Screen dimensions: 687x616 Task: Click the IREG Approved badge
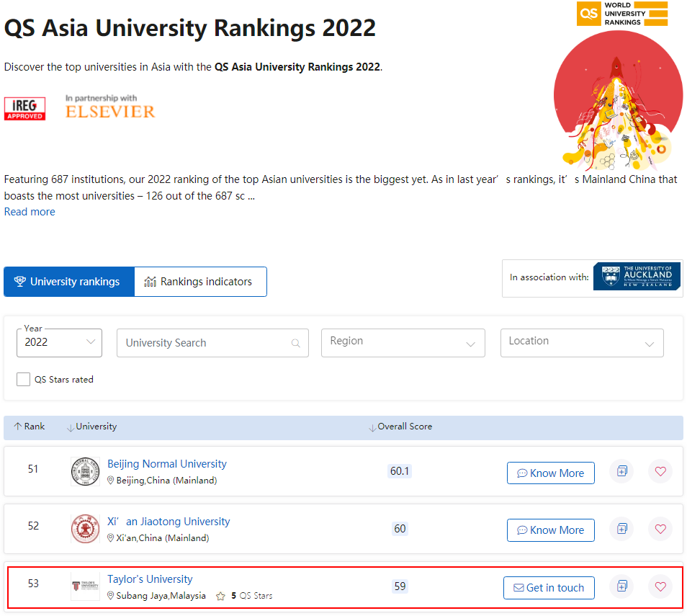point(25,108)
